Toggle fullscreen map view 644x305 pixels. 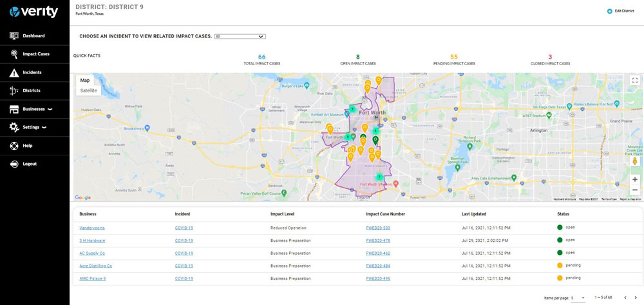pyautogui.click(x=634, y=81)
